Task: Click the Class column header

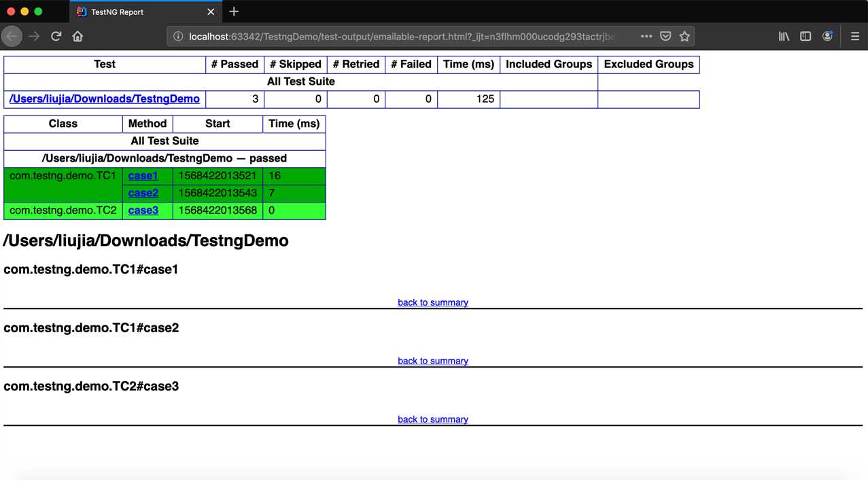Action: click(x=63, y=124)
